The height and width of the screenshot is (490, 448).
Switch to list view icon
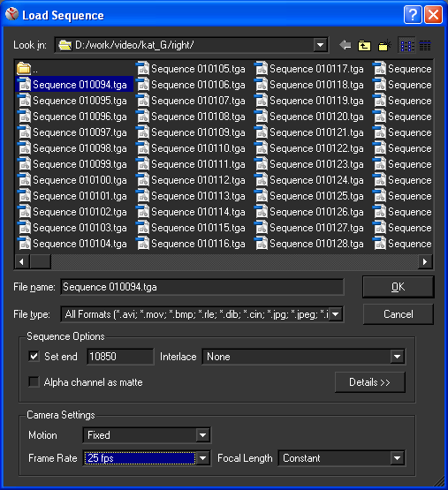(x=406, y=46)
